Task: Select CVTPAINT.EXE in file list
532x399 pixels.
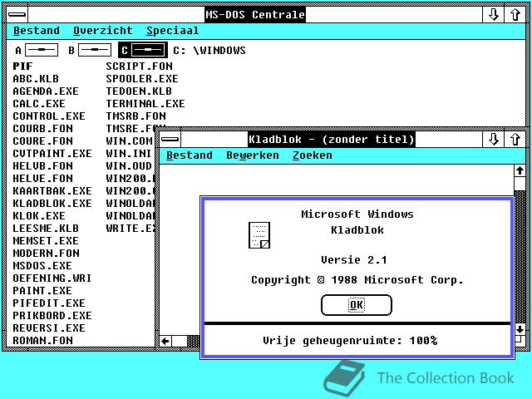Action: pyautogui.click(x=52, y=153)
